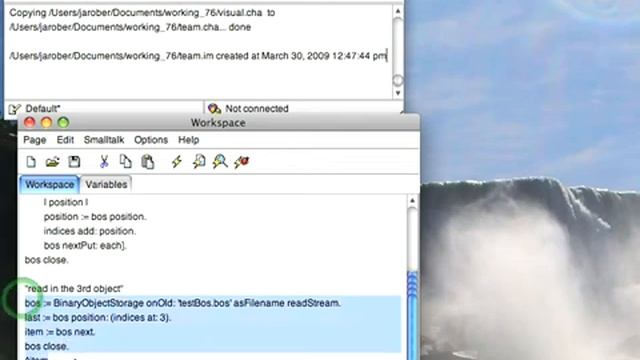
Task: Click the comment "read in the 3rd object"
Action: point(74,289)
